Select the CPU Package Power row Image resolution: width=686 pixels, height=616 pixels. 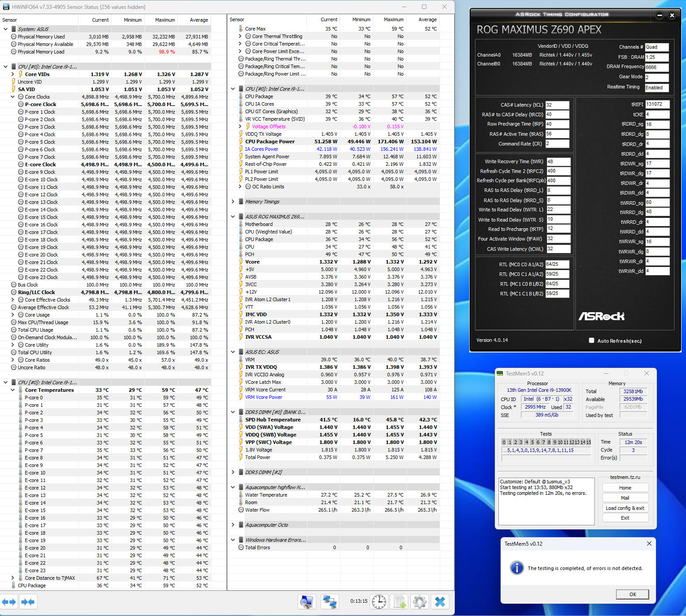coord(334,142)
